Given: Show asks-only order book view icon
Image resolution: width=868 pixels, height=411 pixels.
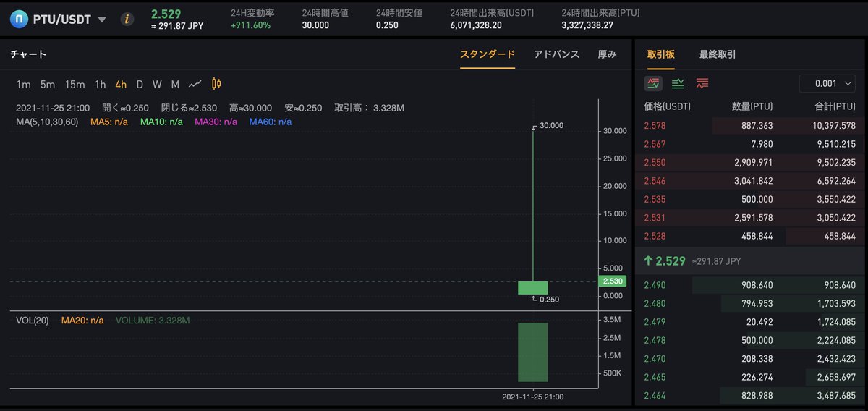Looking at the screenshot, I should pyautogui.click(x=702, y=84).
